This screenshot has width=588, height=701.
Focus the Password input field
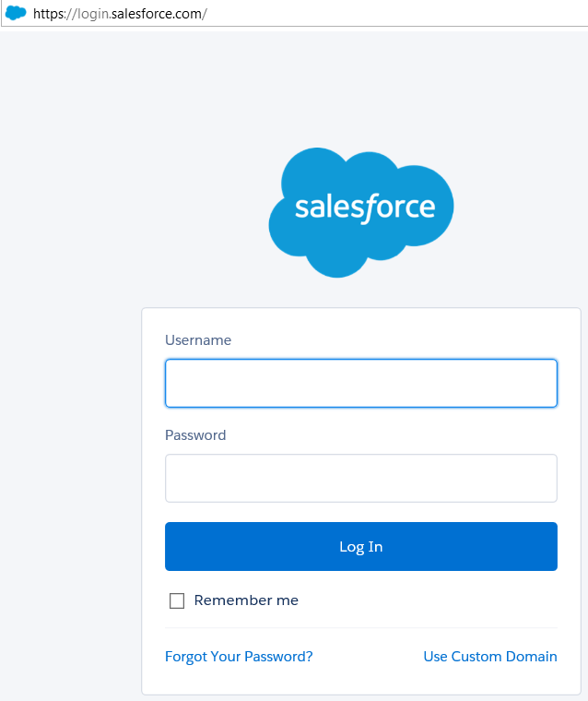coord(360,478)
